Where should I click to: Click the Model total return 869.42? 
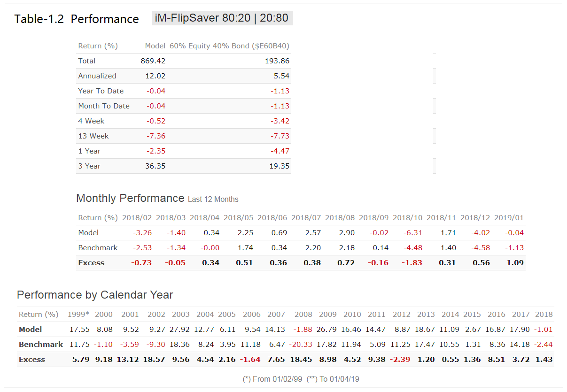point(153,61)
